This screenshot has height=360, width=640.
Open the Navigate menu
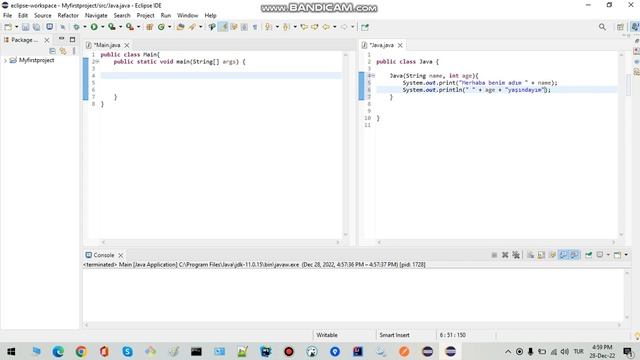coord(96,16)
